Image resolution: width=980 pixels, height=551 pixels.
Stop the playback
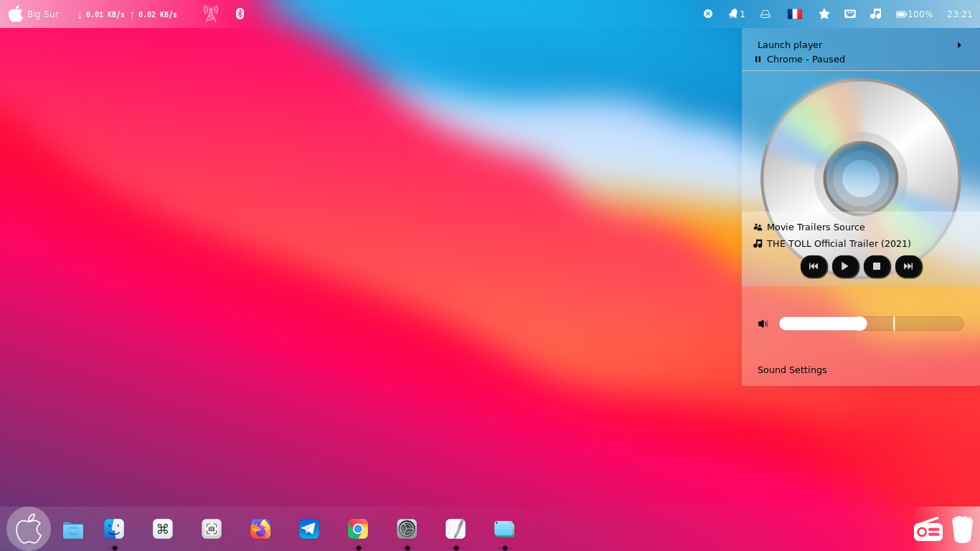tap(877, 266)
